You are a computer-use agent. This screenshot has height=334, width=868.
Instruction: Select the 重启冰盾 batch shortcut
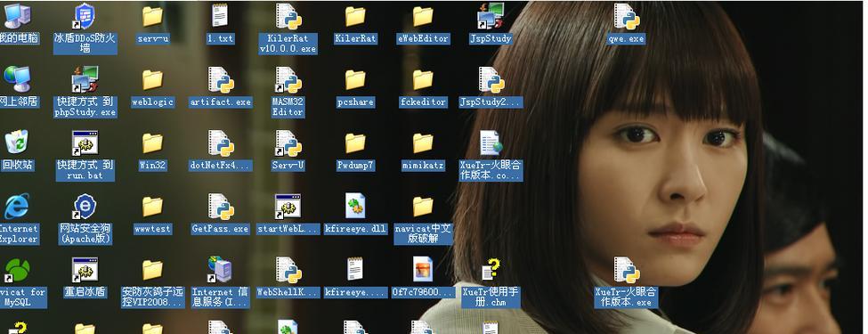tap(85, 270)
